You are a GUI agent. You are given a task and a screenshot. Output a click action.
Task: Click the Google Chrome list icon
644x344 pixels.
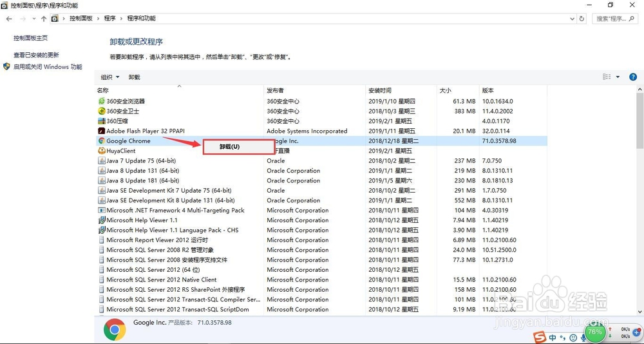pos(102,140)
